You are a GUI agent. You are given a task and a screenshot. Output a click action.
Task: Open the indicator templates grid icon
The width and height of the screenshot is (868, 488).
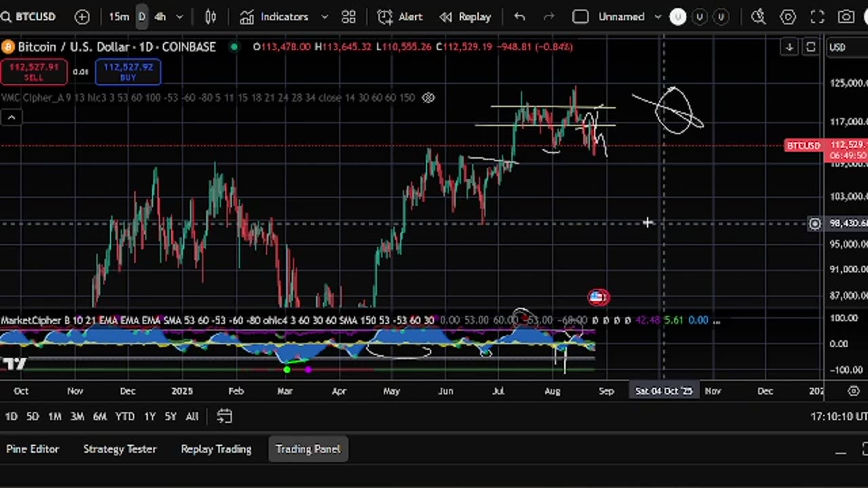tap(349, 17)
